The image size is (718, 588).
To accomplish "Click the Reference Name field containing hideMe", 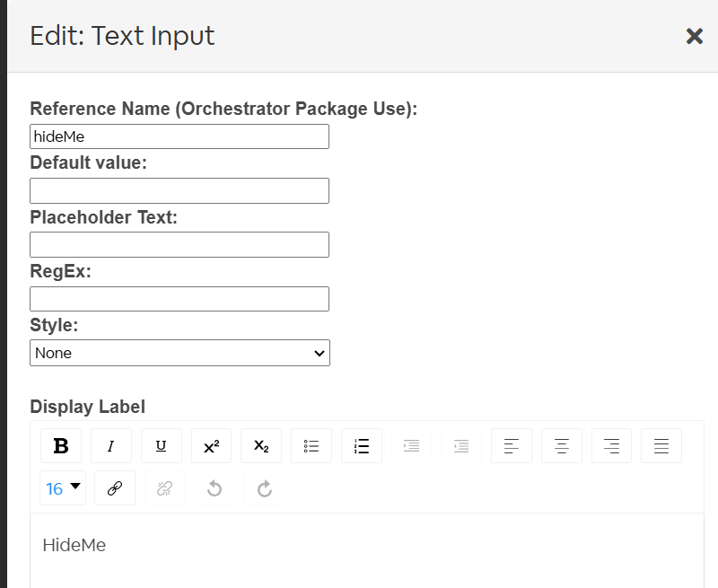I will tap(179, 136).
